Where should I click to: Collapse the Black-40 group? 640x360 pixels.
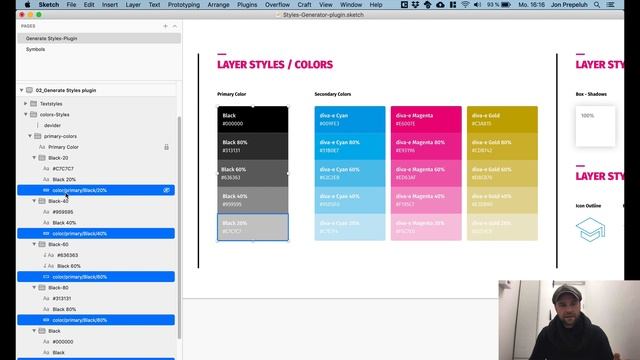click(34, 201)
